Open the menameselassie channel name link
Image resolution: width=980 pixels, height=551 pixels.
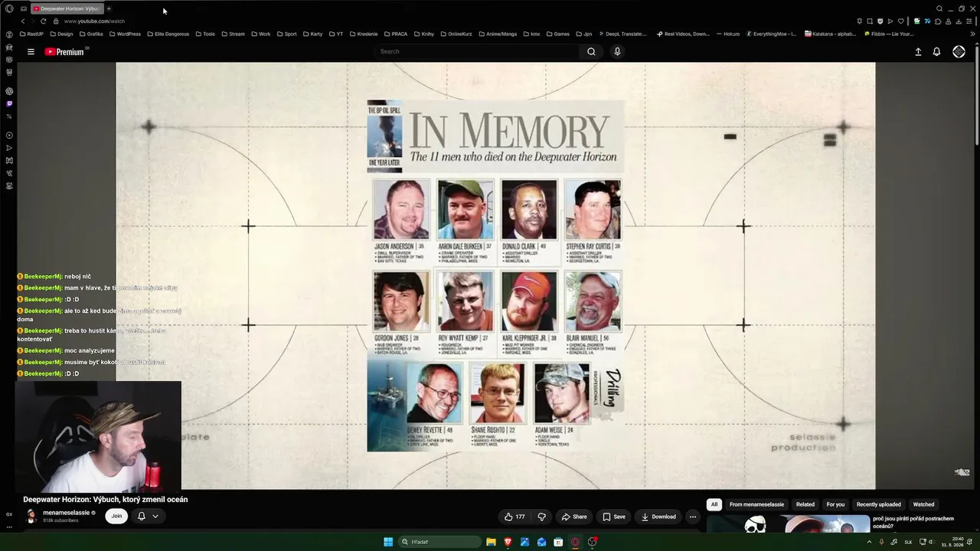67,513
